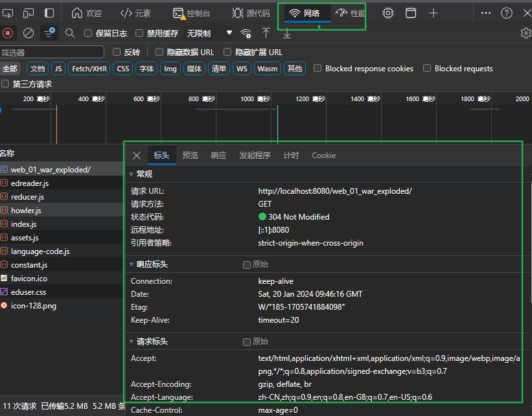Select the 标头 headers tab

pos(161,156)
